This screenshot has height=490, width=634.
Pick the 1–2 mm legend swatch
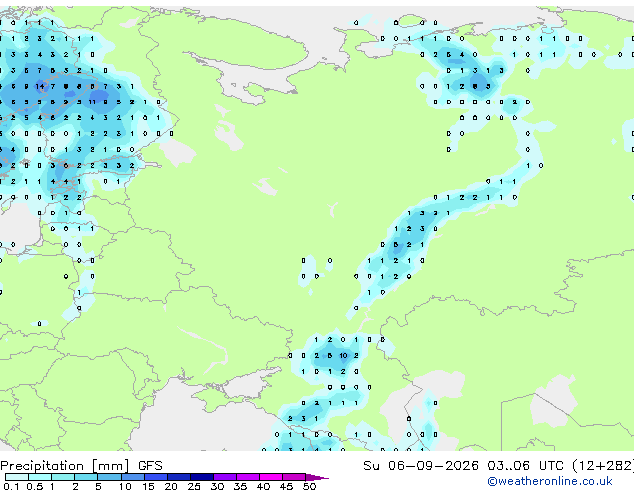pos(63,477)
